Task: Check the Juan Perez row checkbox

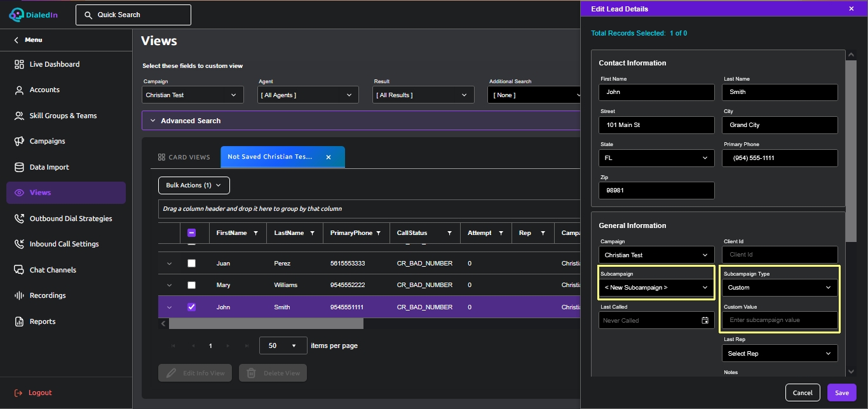Action: pyautogui.click(x=192, y=264)
